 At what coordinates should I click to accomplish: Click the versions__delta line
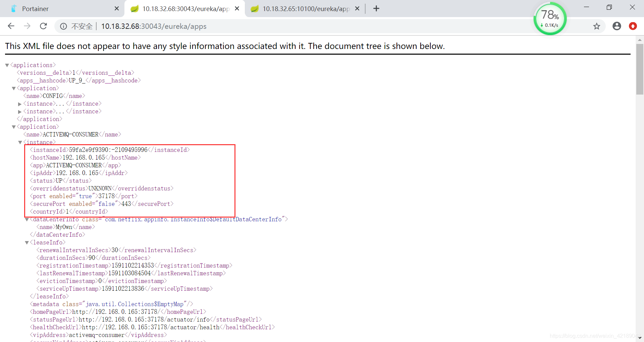tap(75, 73)
